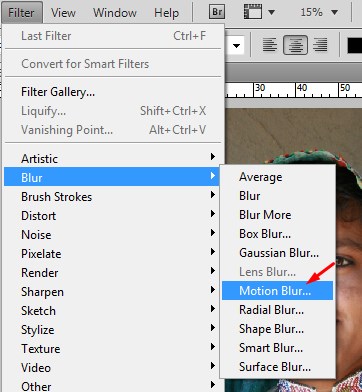
Task: Select center align text icon
Action: [x=295, y=45]
